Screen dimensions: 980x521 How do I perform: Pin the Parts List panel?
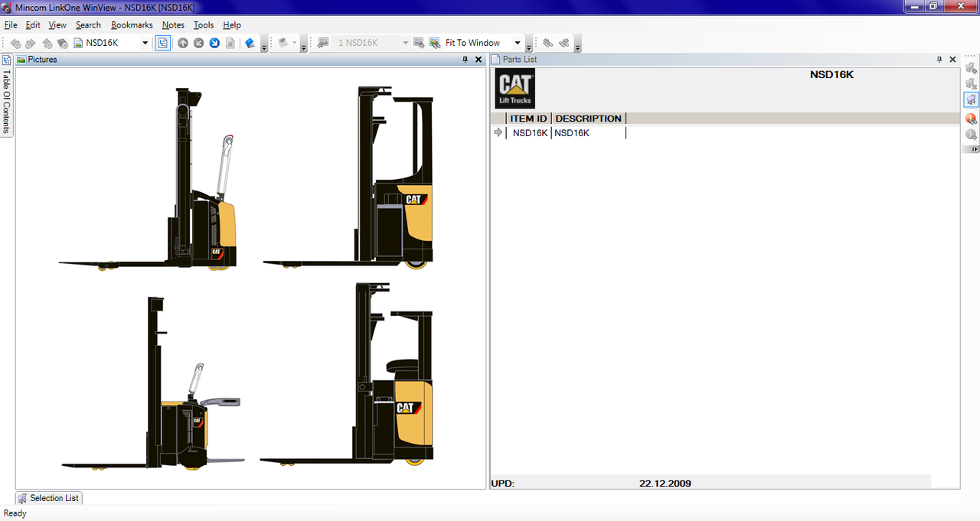coord(939,60)
